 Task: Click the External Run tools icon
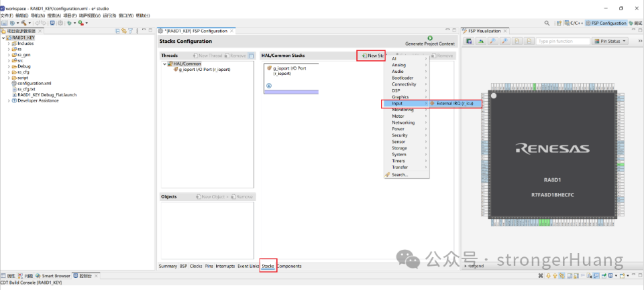pyautogui.click(x=81, y=23)
